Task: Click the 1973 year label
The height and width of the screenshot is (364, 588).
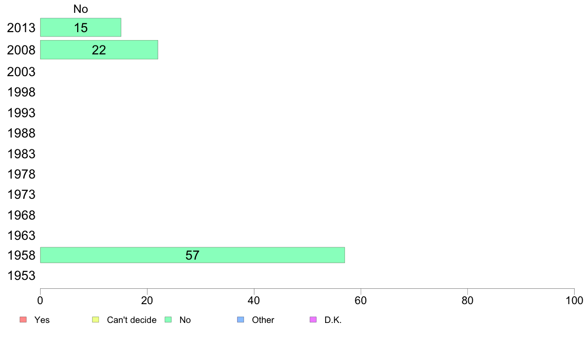Action: click(21, 194)
